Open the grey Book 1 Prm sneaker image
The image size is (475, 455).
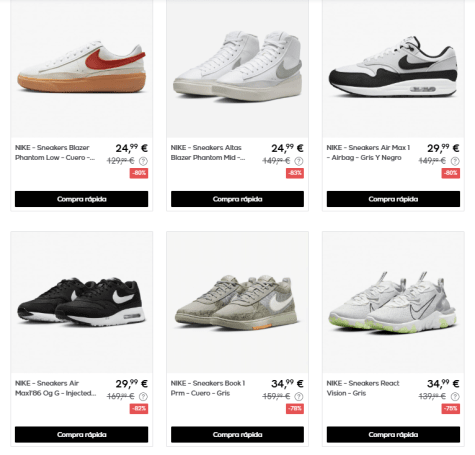click(x=237, y=302)
